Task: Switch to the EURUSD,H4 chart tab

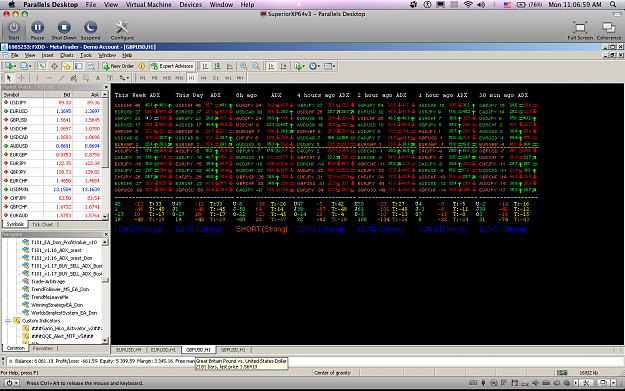Action: [128, 350]
